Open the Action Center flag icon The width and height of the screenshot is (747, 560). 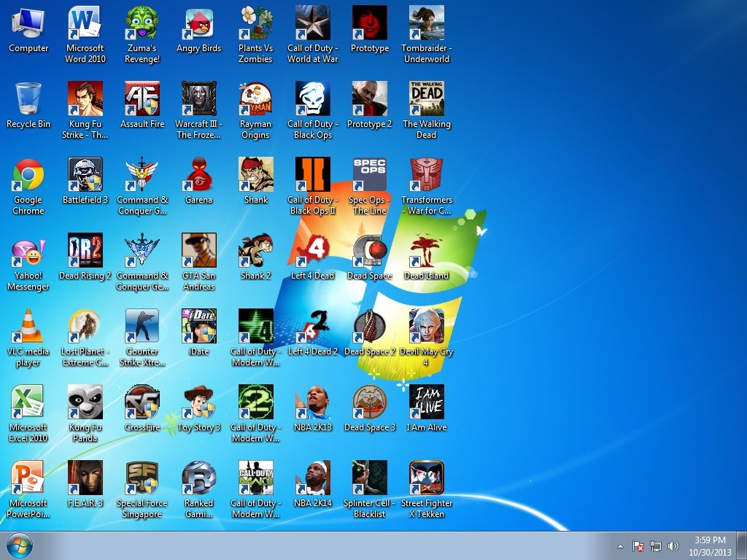pos(638,546)
